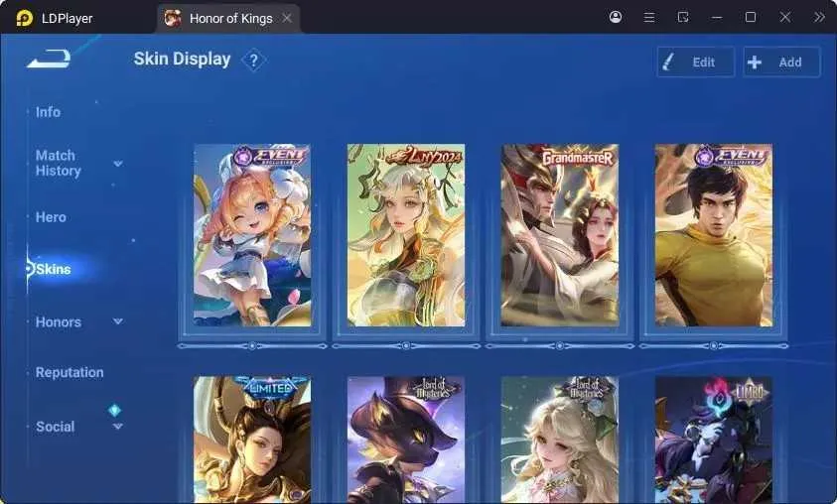Select the Limited skin card
This screenshot has height=504, width=837.
pyautogui.click(x=252, y=440)
